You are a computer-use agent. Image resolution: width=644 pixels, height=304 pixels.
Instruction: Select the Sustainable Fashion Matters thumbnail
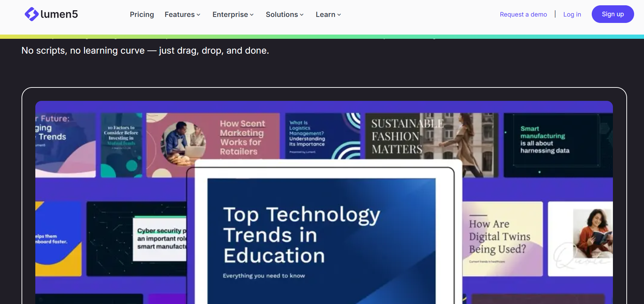431,136
